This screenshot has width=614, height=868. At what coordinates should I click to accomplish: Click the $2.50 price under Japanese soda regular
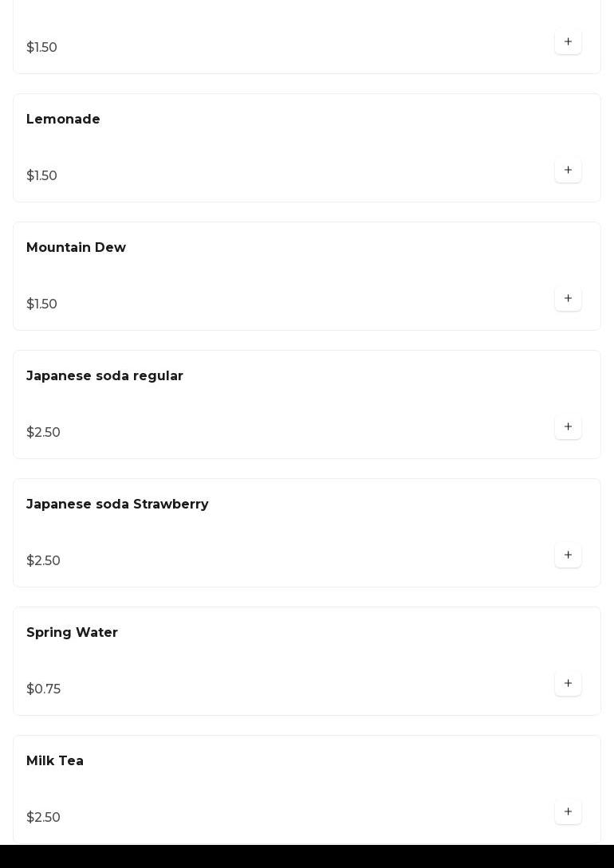pos(43,433)
